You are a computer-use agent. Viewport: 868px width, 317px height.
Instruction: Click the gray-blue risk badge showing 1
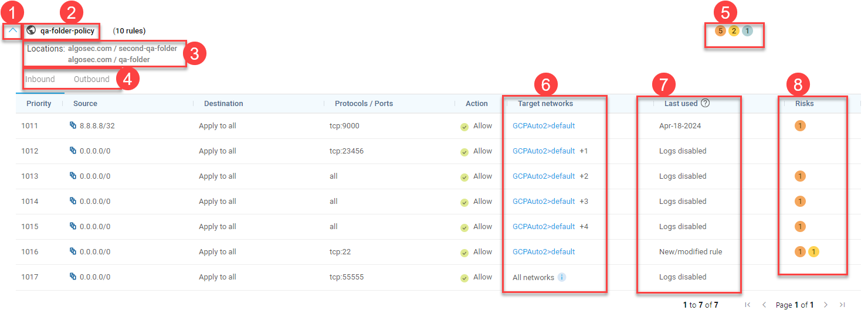747,30
